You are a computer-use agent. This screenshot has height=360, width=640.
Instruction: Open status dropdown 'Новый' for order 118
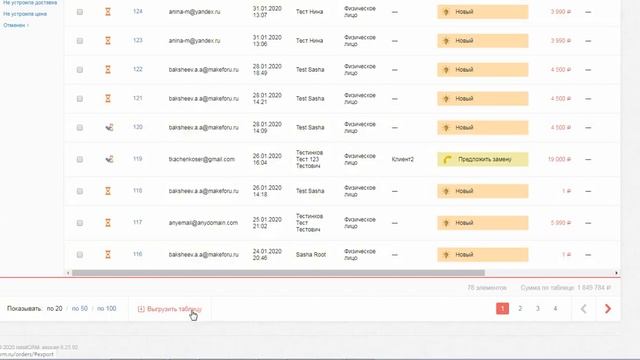point(482,191)
